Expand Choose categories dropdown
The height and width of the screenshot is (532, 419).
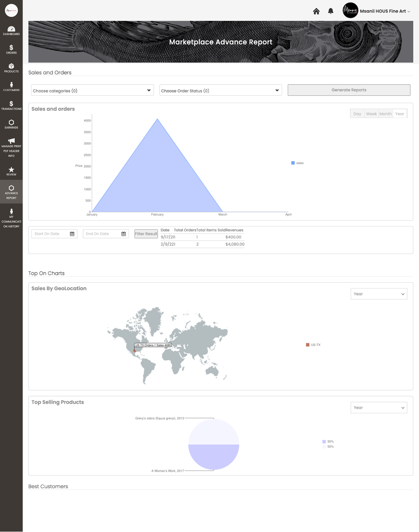93,90
